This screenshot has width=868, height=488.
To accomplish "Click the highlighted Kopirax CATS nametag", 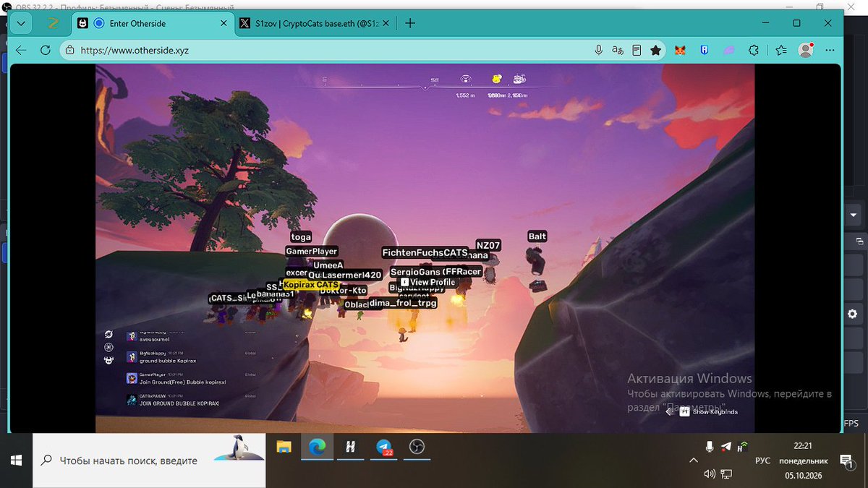I will pos(311,285).
